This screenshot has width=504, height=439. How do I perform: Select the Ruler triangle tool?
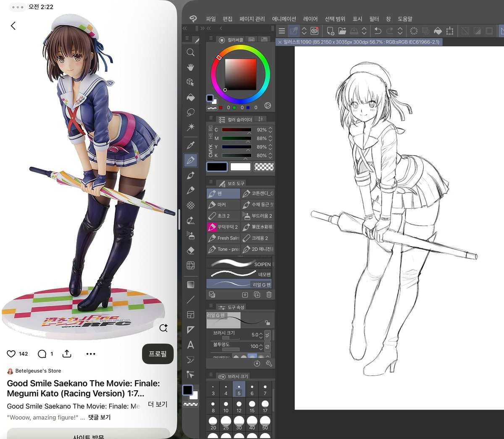[190, 330]
